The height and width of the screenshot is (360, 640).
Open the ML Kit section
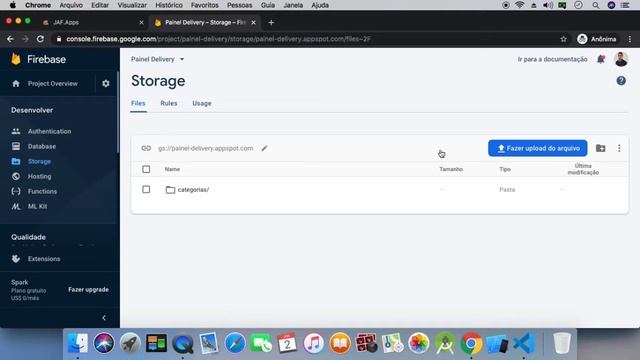click(x=37, y=207)
